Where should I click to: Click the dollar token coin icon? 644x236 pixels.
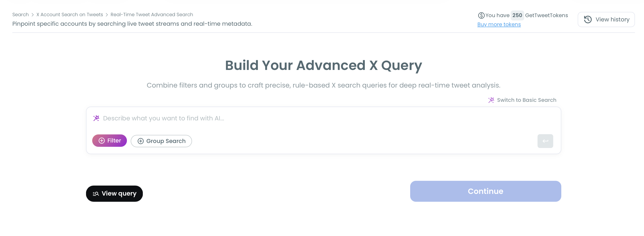tap(481, 15)
